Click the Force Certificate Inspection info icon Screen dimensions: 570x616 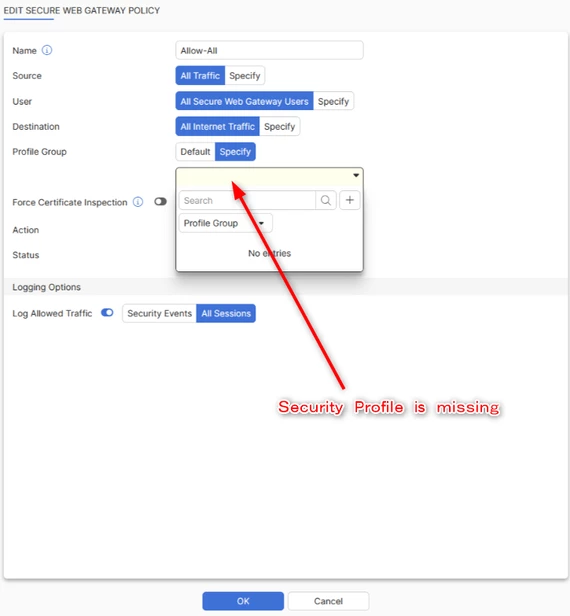(138, 202)
